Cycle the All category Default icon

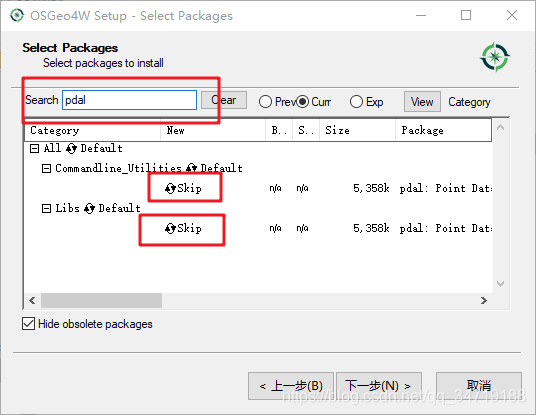coord(71,148)
